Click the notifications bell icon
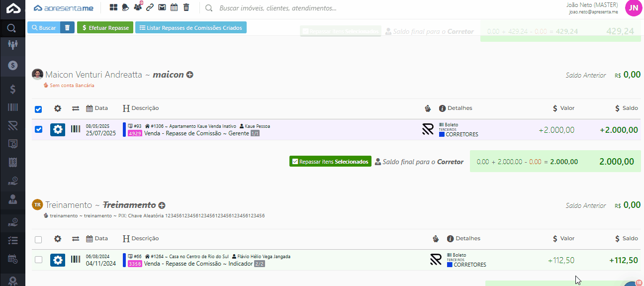The height and width of the screenshot is (286, 644). click(x=126, y=7)
